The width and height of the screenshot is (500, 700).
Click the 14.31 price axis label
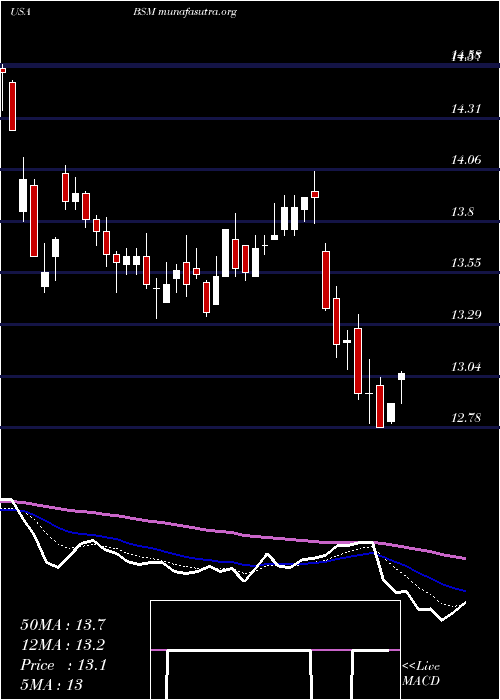(466, 108)
